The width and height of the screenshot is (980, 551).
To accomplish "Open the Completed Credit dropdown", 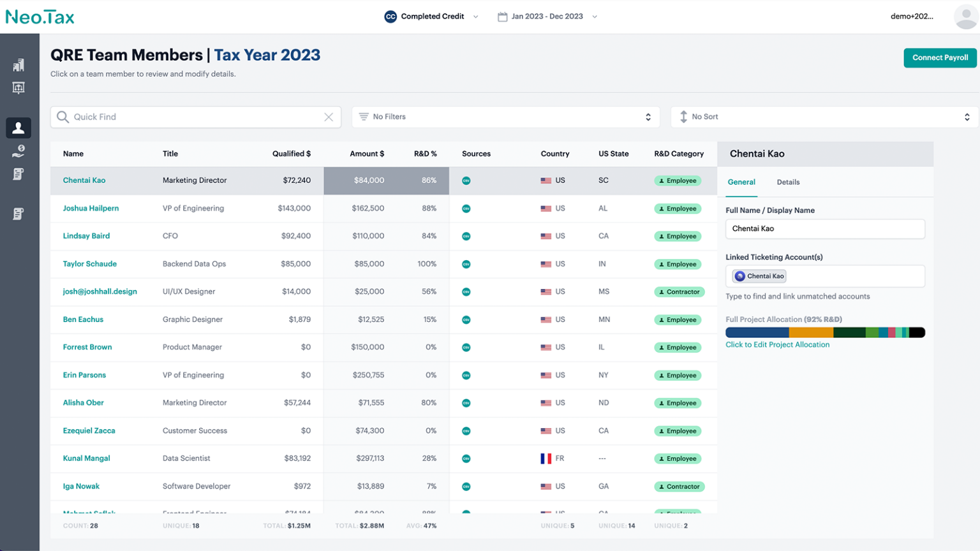I will pyautogui.click(x=432, y=17).
